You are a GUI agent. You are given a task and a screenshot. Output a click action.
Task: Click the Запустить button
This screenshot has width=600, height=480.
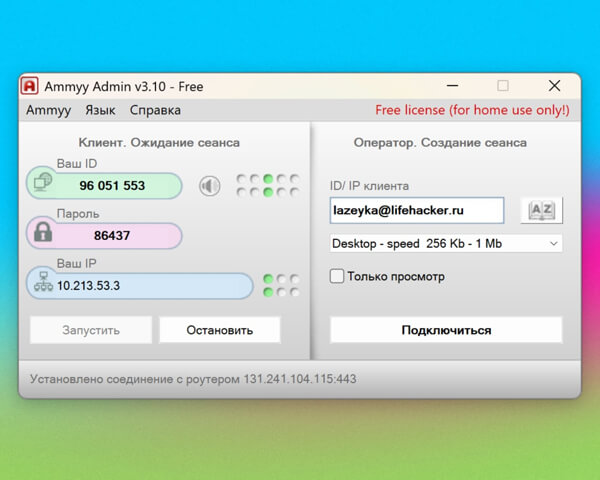tap(91, 329)
